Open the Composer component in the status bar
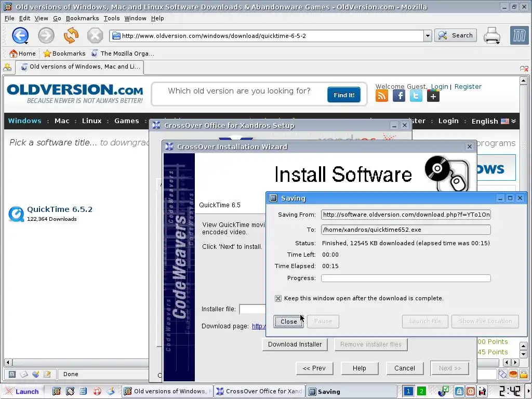 tap(35, 374)
